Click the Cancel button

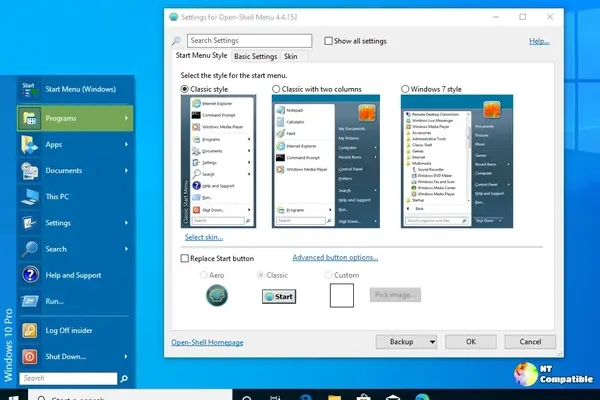tap(530, 342)
